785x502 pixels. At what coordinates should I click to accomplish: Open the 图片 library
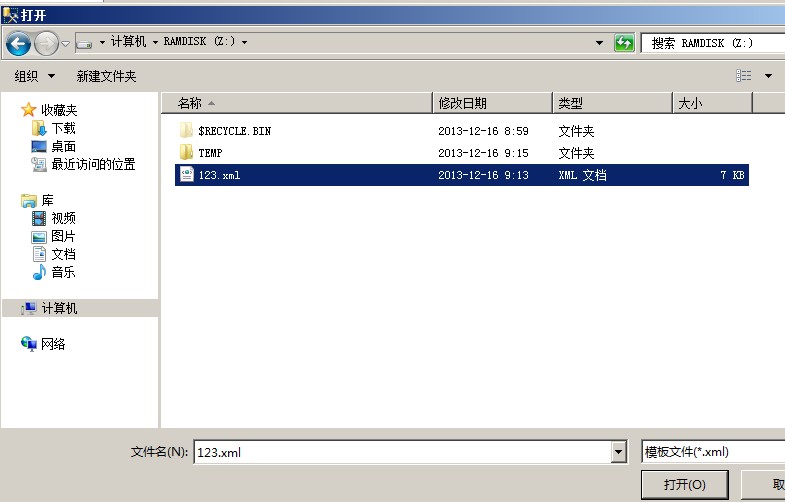64,236
